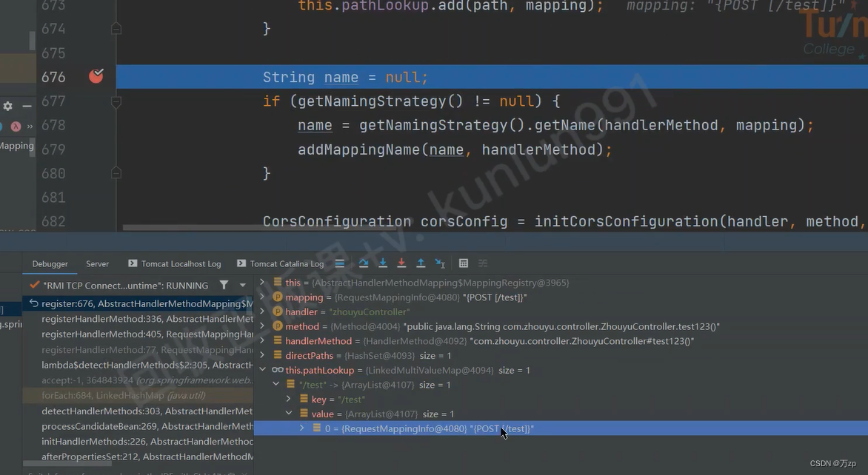Screen dimensions: 868x475
Task: Click 'getNamingStrategy' call on line 677
Action: (x=372, y=101)
